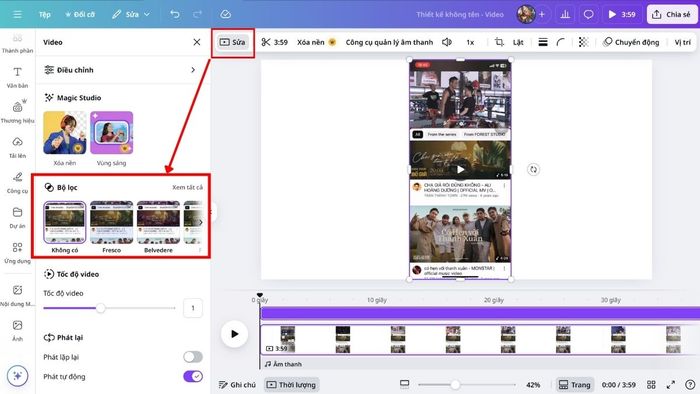Viewport: 700px width, 394px height.
Task: Open the border style lines icon
Action: (x=543, y=42)
